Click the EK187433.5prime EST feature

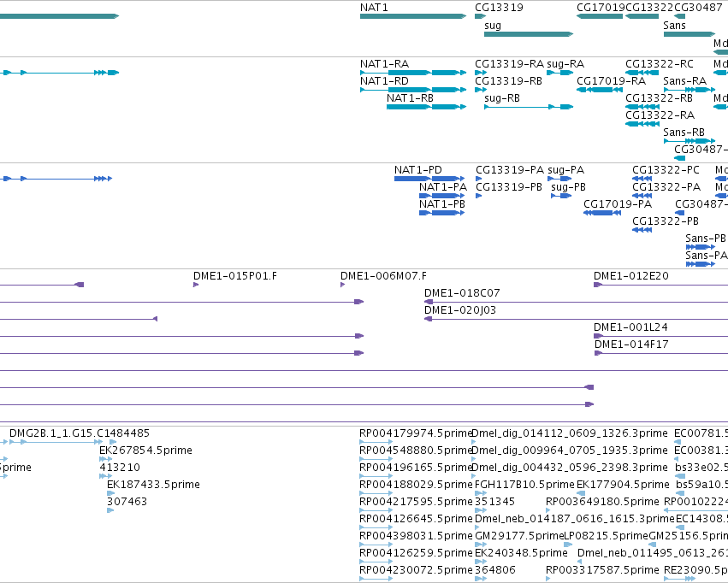pyautogui.click(x=110, y=493)
